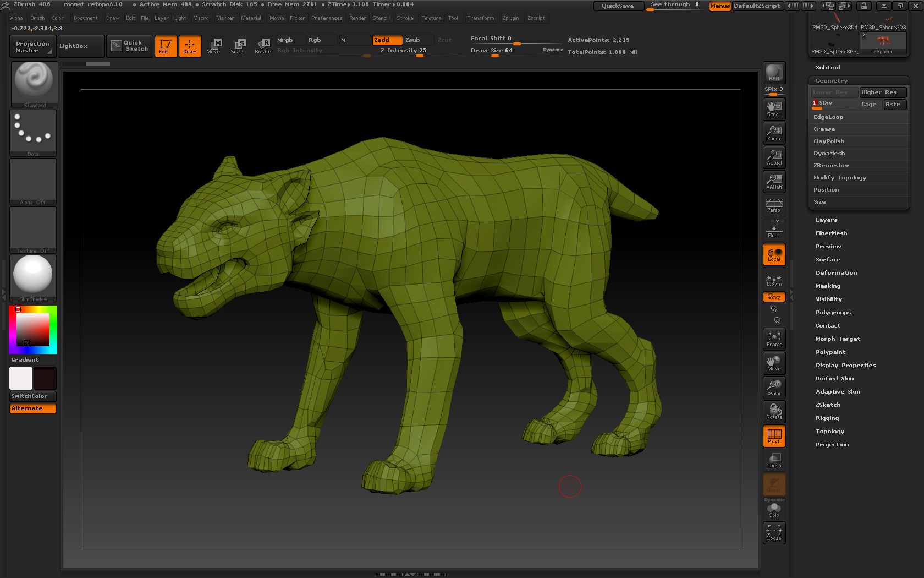Toggle the Zsub button
The width and height of the screenshot is (924, 578).
click(419, 40)
